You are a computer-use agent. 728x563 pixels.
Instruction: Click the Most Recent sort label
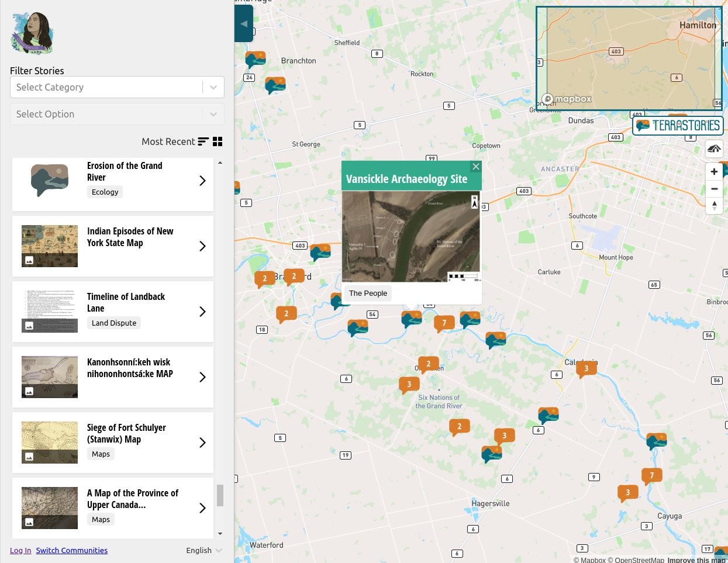click(168, 141)
